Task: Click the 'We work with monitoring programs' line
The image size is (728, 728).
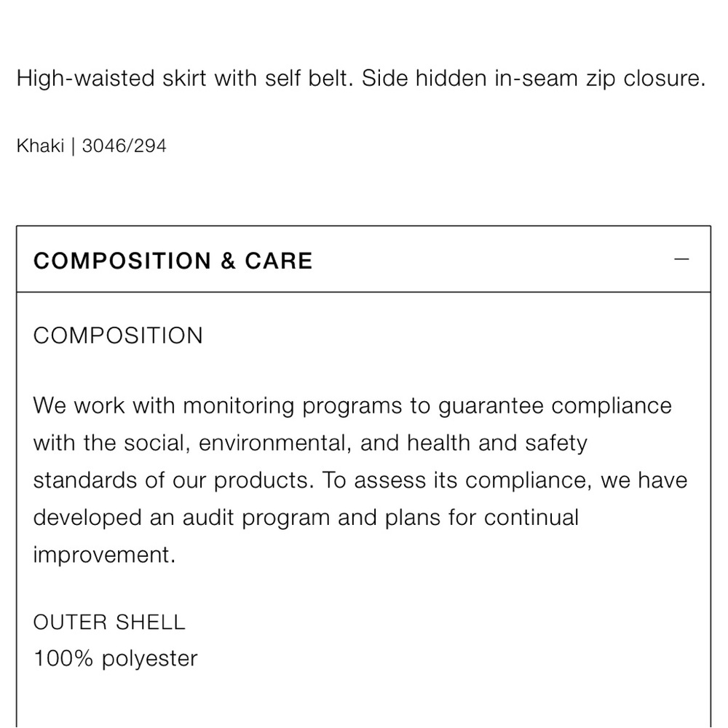Action: [352, 405]
